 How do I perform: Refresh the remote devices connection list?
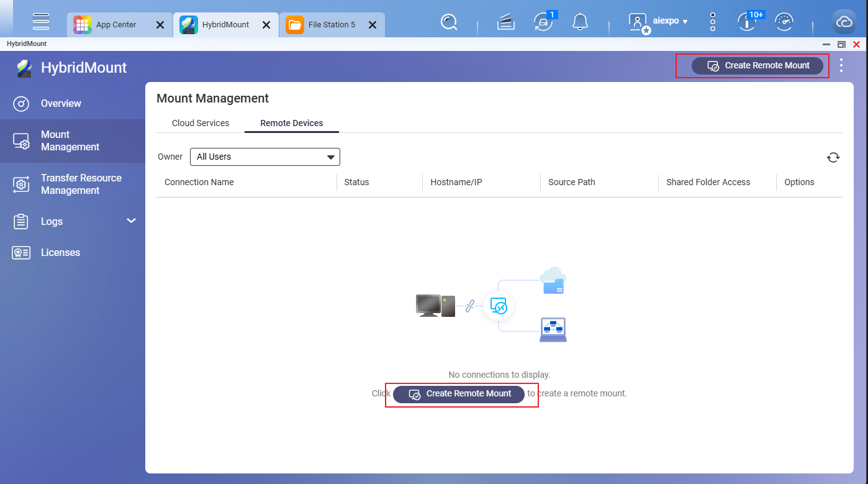point(833,158)
